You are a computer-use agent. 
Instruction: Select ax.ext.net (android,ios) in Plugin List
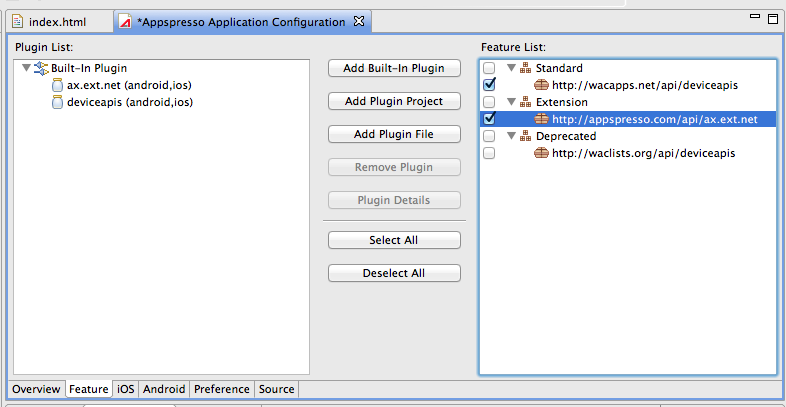129,85
